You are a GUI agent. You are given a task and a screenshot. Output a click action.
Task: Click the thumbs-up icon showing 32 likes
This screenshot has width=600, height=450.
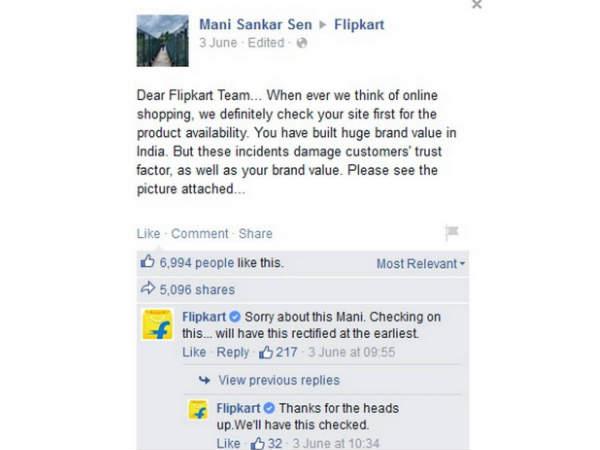257,443
